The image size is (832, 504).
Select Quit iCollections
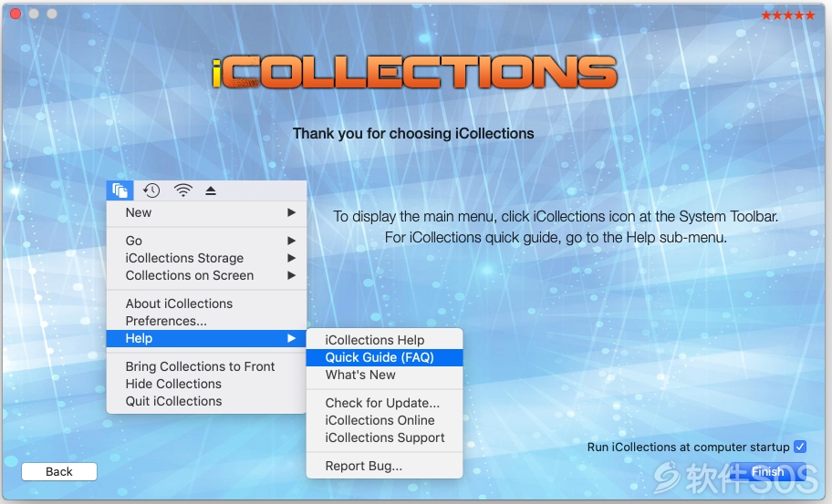tap(206, 401)
